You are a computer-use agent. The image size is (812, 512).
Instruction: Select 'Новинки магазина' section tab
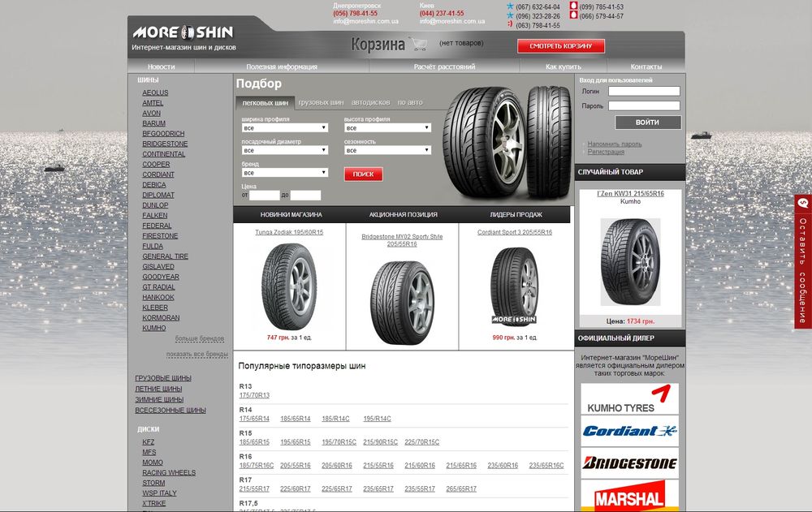(291, 214)
